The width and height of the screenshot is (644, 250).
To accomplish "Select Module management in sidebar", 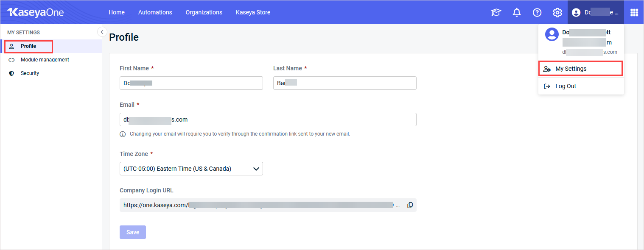I will (x=45, y=60).
